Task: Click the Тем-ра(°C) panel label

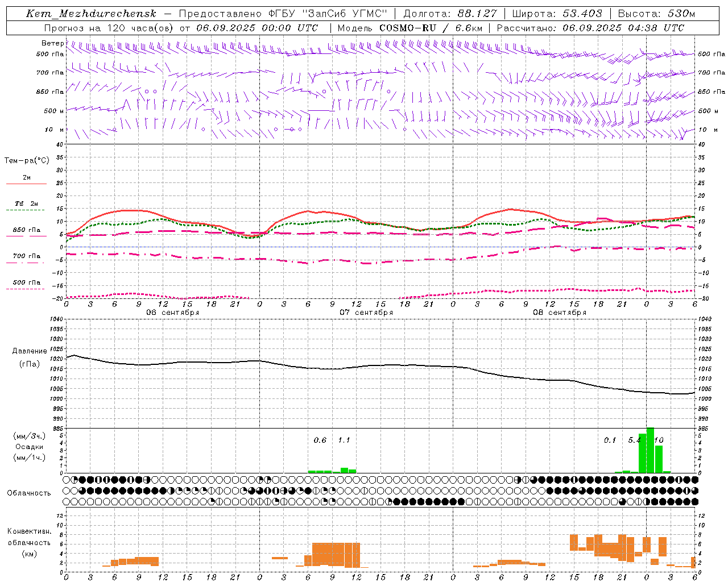Action: tap(27, 161)
